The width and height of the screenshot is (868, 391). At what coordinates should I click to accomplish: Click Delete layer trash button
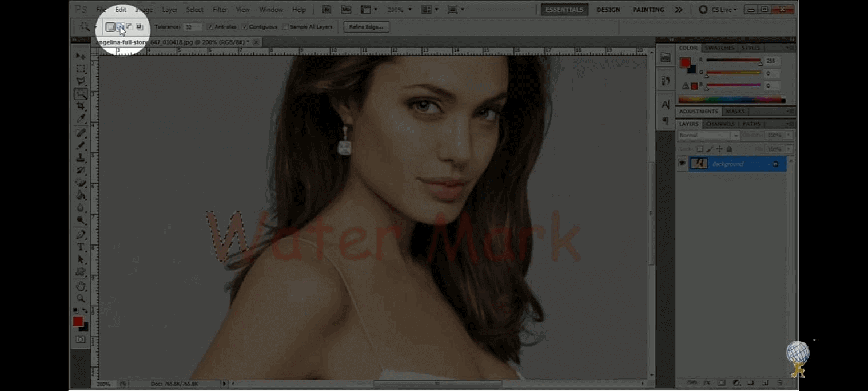point(779,382)
